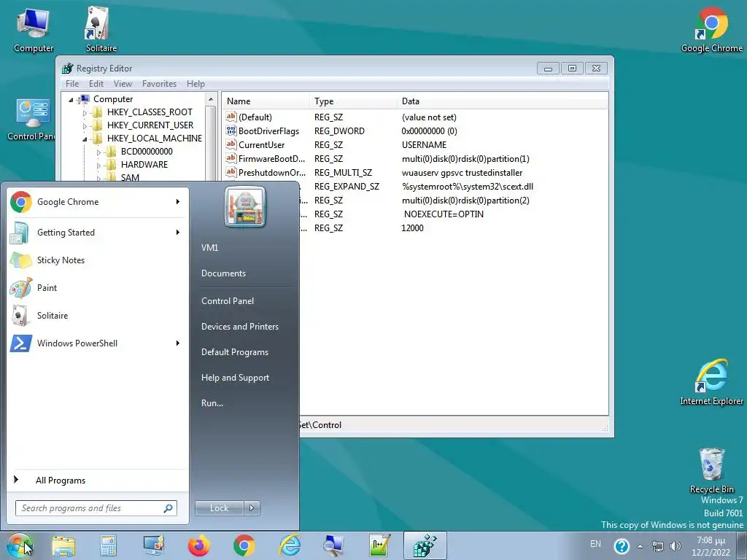The height and width of the screenshot is (560, 747).
Task: Open Internet Explorer from the taskbar
Action: coord(290,545)
